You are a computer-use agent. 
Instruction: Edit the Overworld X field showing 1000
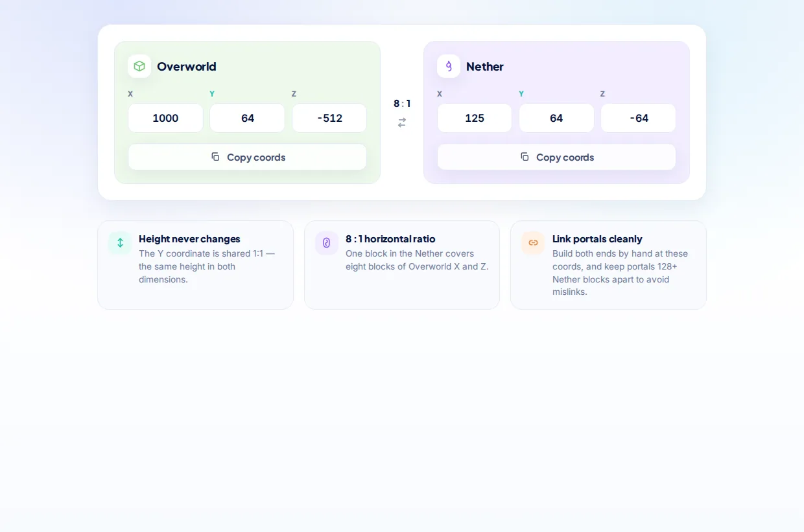pyautogui.click(x=165, y=118)
